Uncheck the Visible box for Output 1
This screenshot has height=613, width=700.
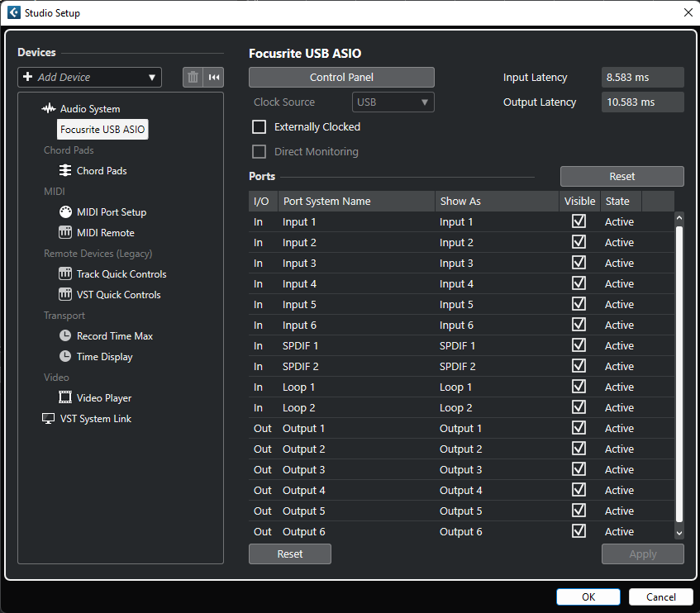579,428
